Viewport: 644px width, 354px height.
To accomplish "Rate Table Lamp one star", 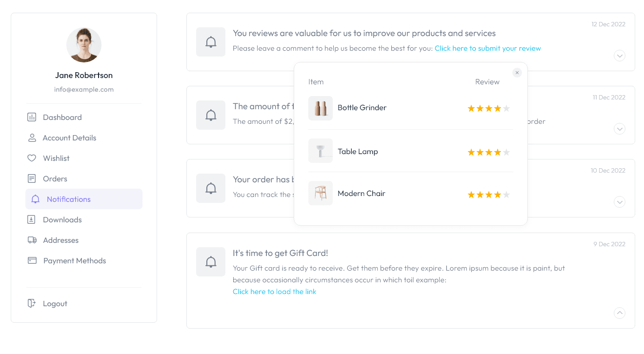I will [x=471, y=153].
